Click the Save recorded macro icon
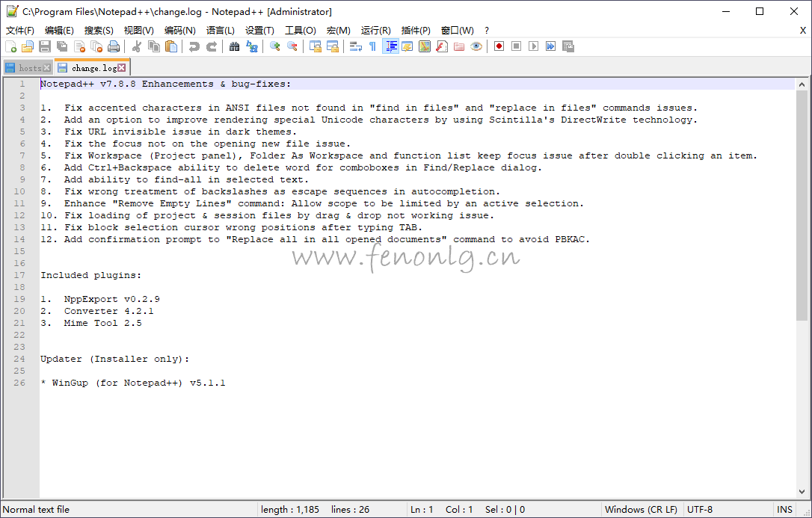This screenshot has height=518, width=812. coord(568,46)
